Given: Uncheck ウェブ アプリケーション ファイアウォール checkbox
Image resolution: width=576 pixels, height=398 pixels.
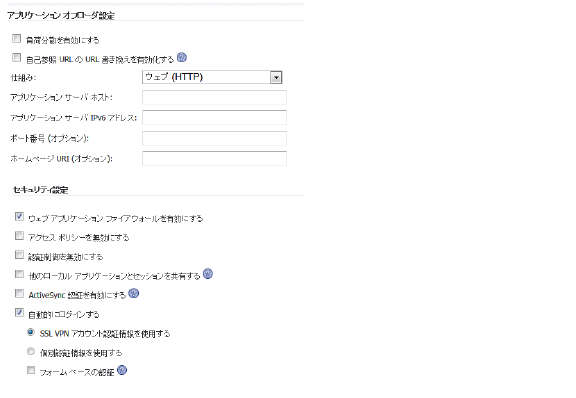Looking at the screenshot, I should (x=19, y=216).
